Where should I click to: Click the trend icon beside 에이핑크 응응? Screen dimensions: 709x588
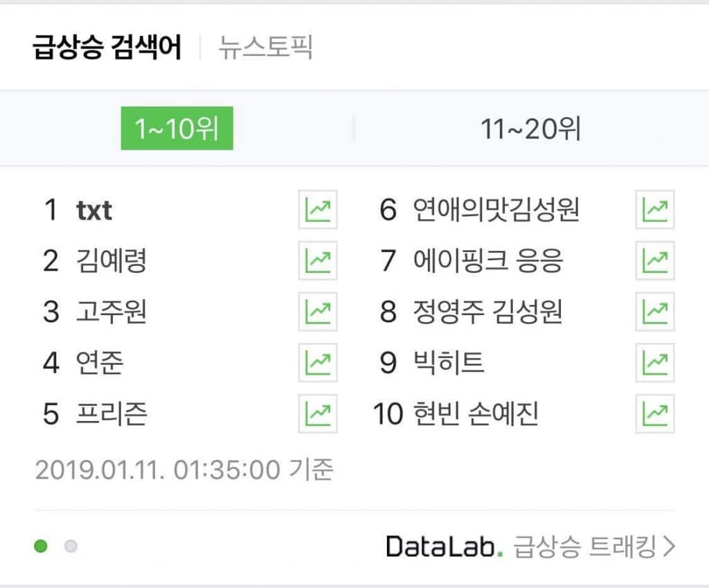[655, 261]
